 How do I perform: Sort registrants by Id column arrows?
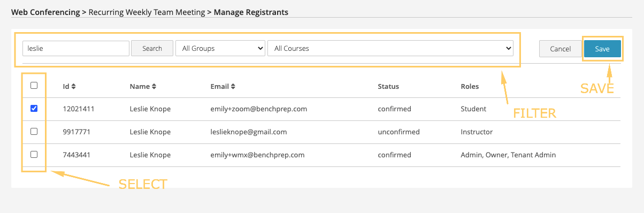pyautogui.click(x=74, y=86)
